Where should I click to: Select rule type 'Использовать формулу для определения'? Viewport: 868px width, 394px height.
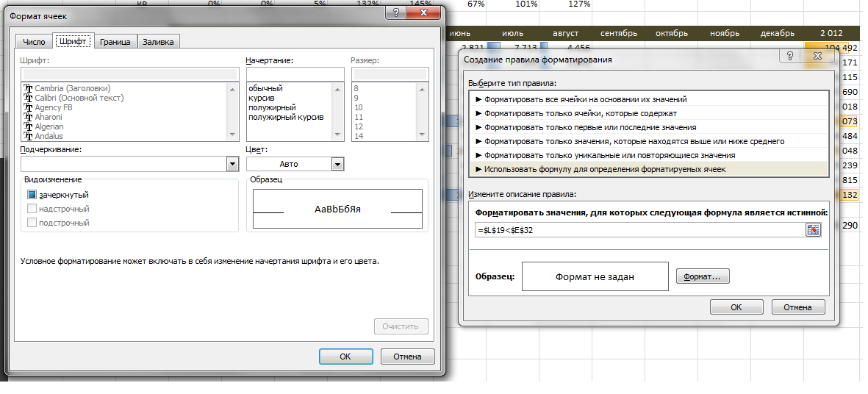pyautogui.click(x=604, y=169)
